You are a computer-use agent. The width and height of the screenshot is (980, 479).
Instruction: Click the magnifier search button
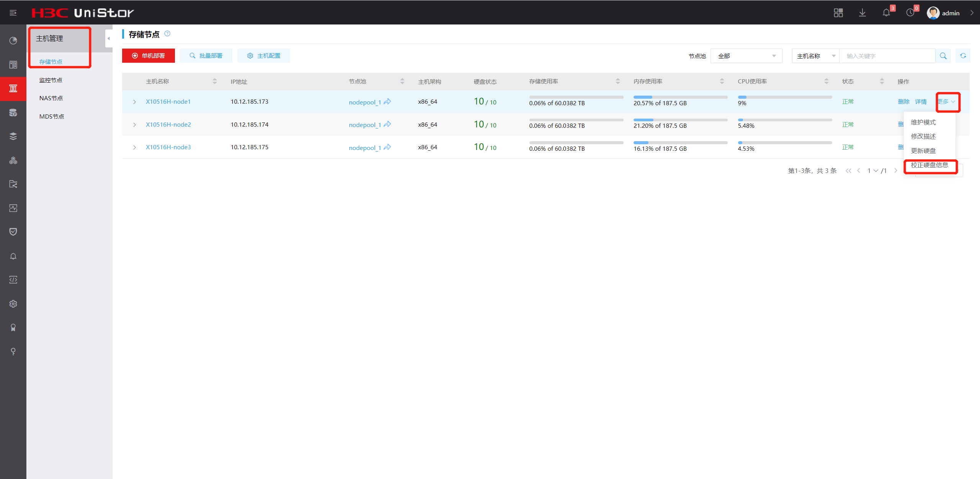[943, 56]
